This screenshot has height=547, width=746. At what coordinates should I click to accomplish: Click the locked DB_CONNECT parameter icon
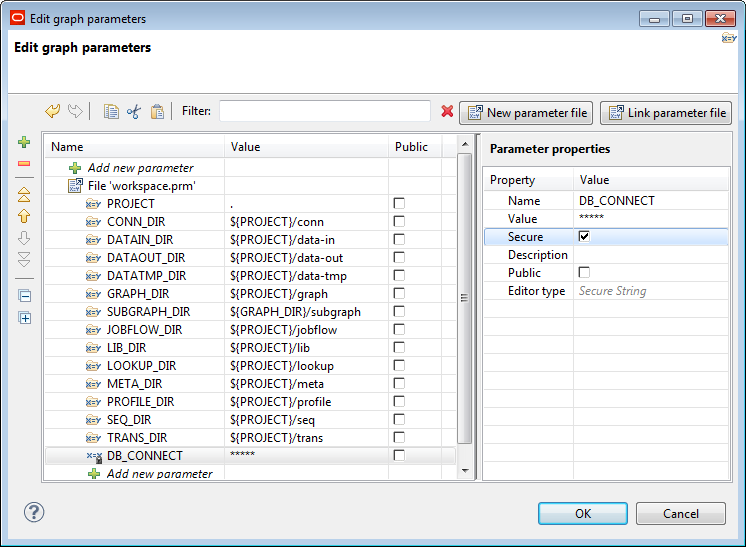tap(94, 456)
